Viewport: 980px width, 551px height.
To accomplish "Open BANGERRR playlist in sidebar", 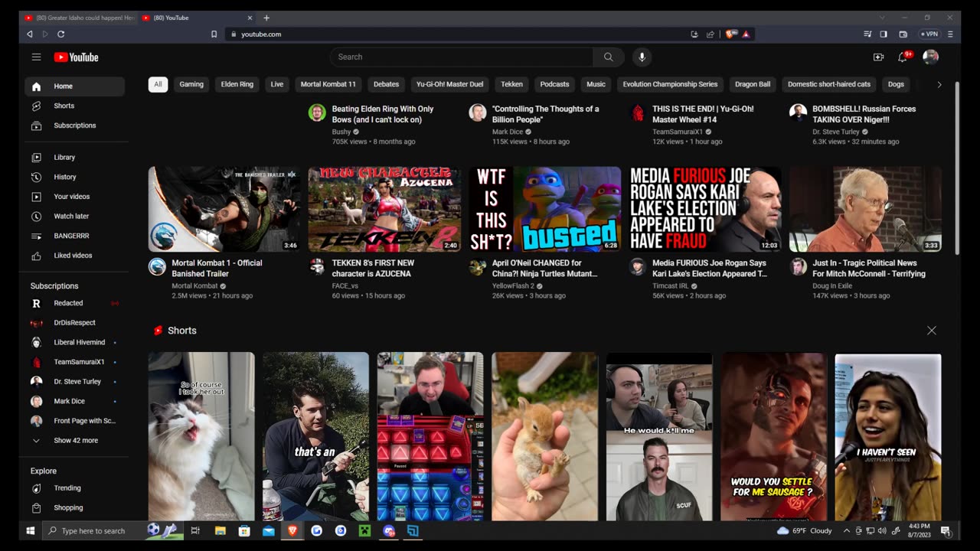I will coord(75,236).
